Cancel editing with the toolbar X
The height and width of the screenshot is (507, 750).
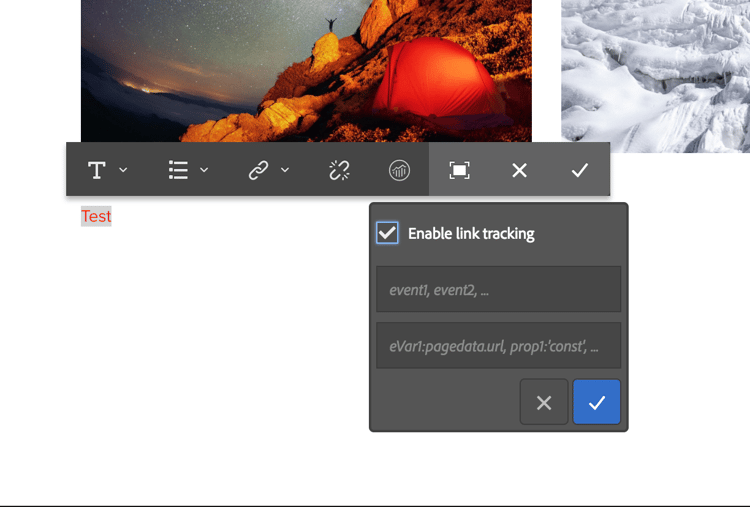click(x=519, y=170)
